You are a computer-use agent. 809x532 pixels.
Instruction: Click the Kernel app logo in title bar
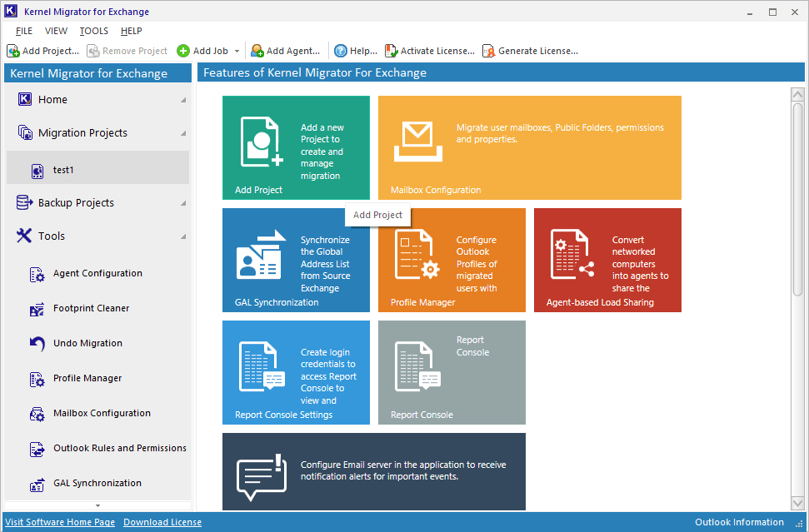tap(11, 12)
